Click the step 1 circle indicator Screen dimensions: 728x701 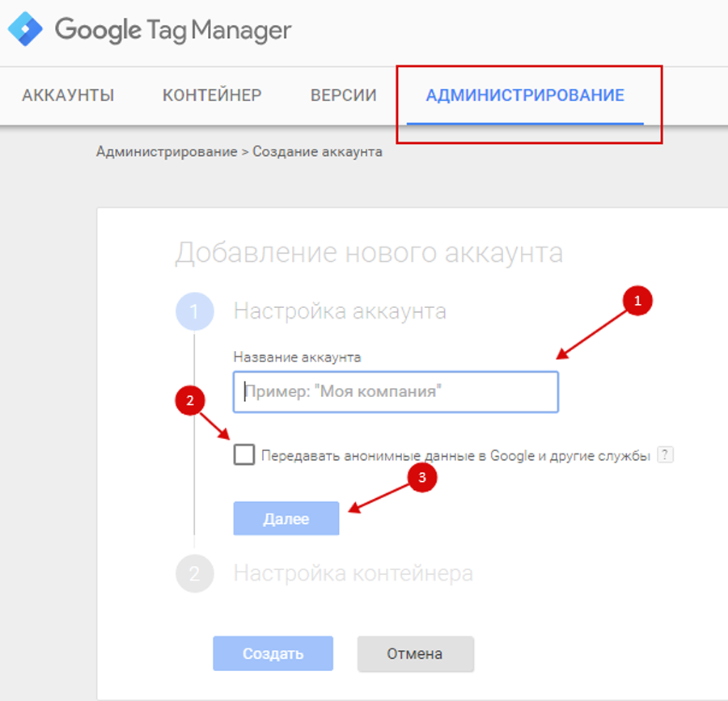[x=194, y=311]
